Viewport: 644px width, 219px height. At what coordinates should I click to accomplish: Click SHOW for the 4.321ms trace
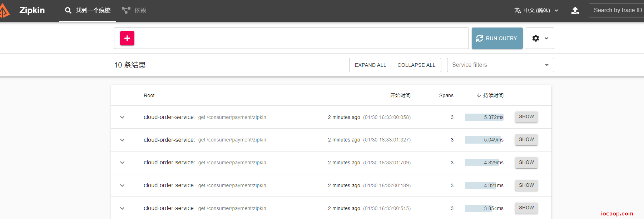click(x=526, y=185)
